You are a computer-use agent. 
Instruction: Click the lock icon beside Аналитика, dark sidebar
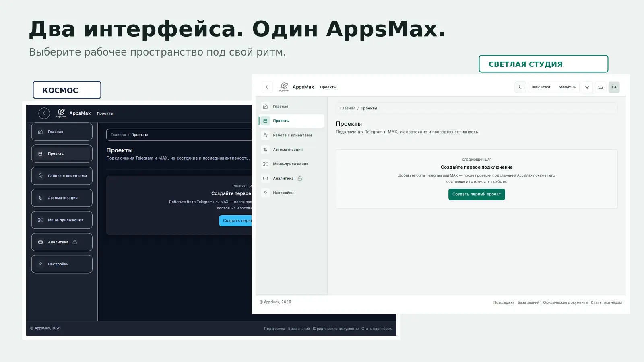click(x=75, y=242)
